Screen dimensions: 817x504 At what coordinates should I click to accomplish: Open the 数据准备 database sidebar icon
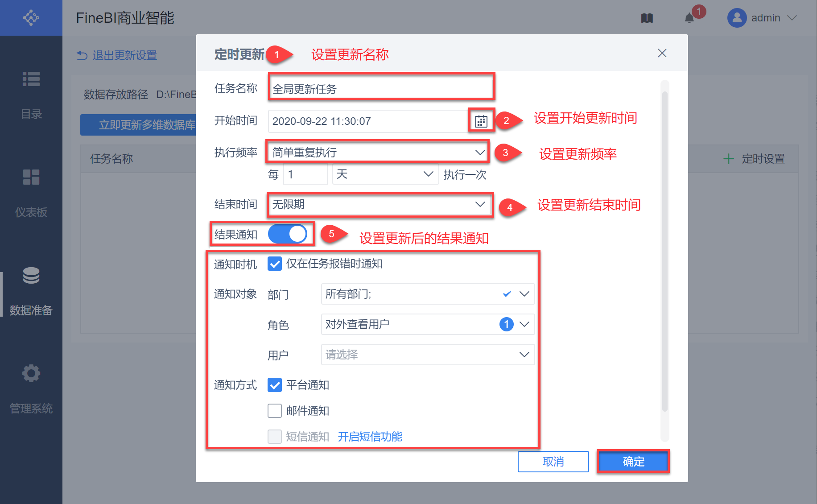point(31,275)
